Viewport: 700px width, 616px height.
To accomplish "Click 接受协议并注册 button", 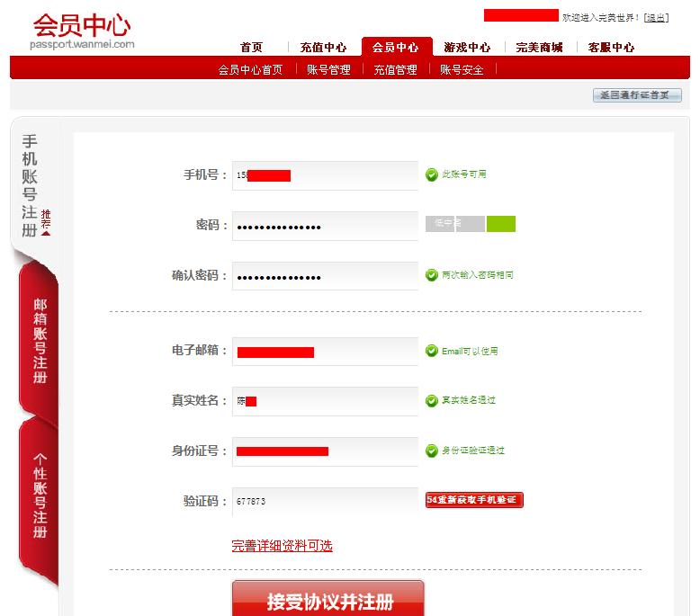I will (328, 599).
